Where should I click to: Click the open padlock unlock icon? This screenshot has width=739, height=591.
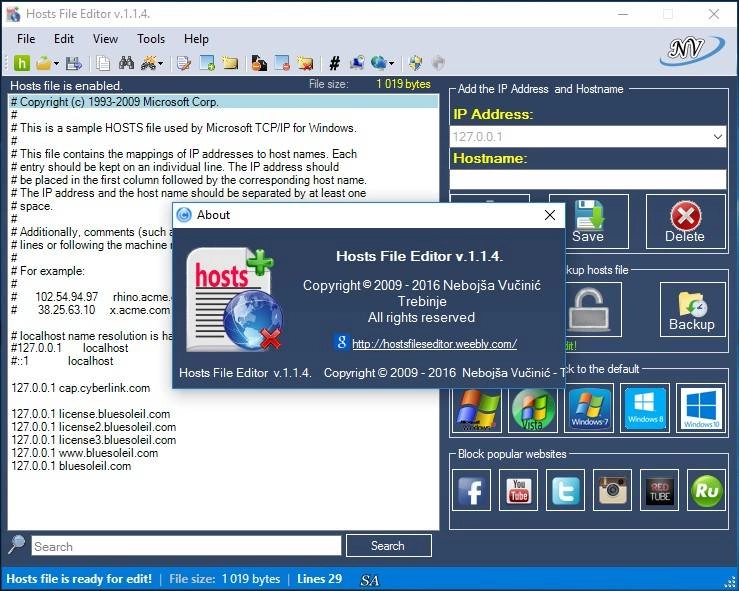pyautogui.click(x=589, y=310)
